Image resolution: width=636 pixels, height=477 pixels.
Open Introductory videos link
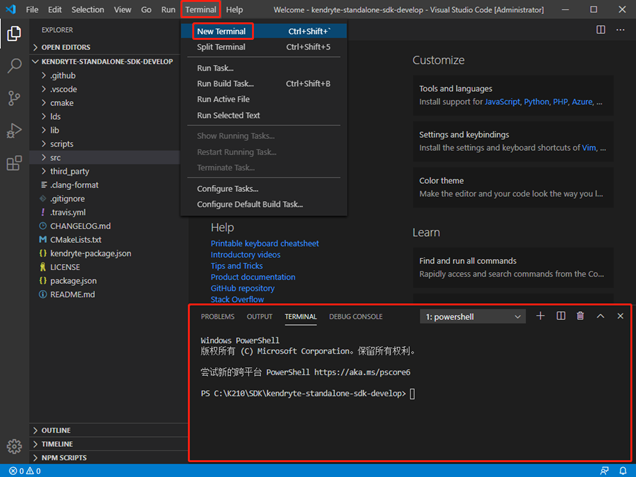tap(245, 255)
